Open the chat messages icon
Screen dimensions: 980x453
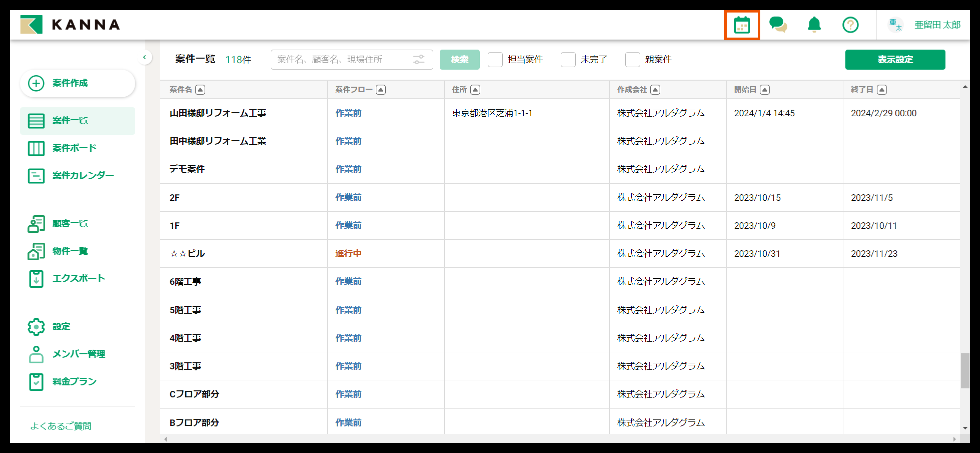pos(778,25)
